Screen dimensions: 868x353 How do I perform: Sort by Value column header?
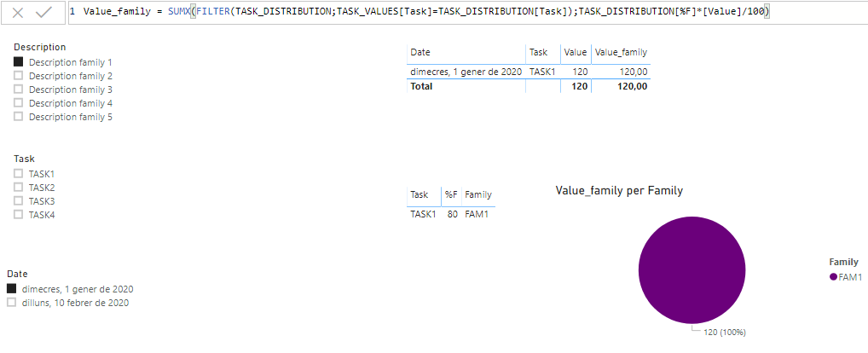point(576,53)
